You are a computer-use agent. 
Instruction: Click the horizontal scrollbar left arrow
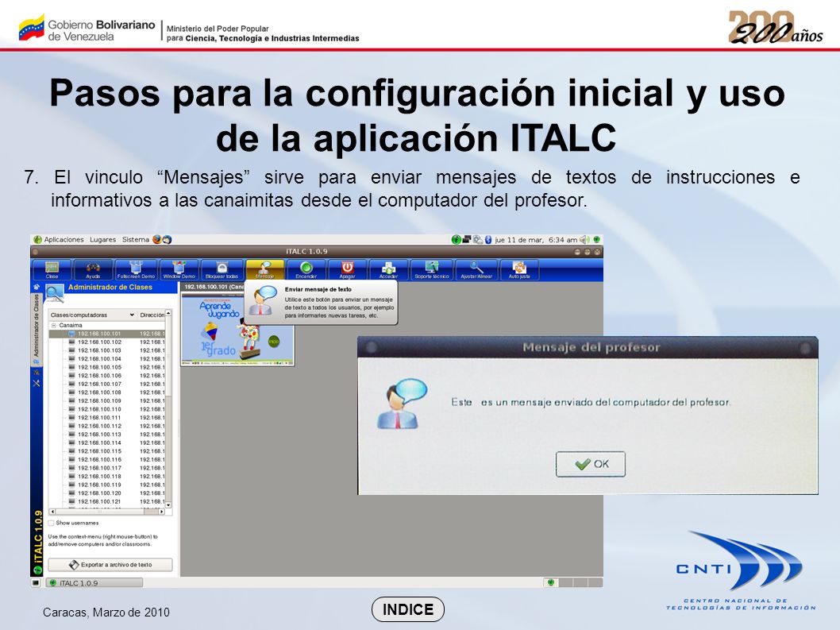pyautogui.click(x=52, y=512)
